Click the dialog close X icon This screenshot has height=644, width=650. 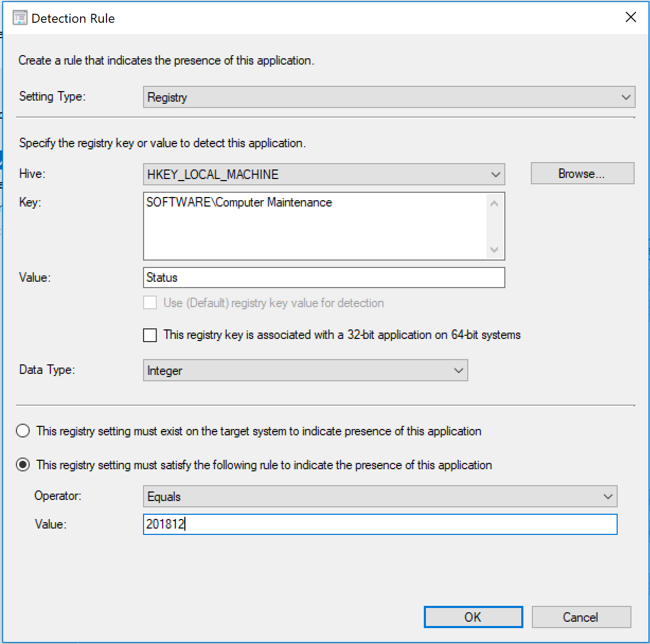(x=630, y=17)
